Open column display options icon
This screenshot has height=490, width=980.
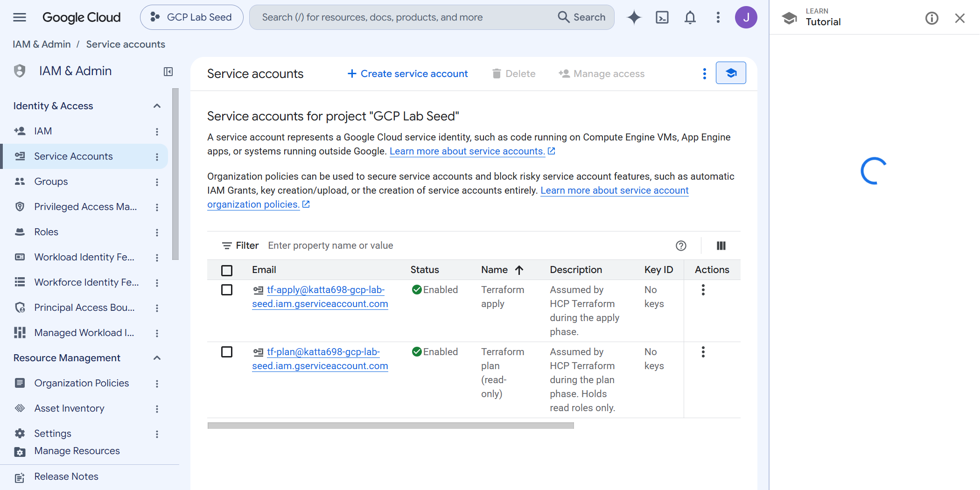coord(721,245)
